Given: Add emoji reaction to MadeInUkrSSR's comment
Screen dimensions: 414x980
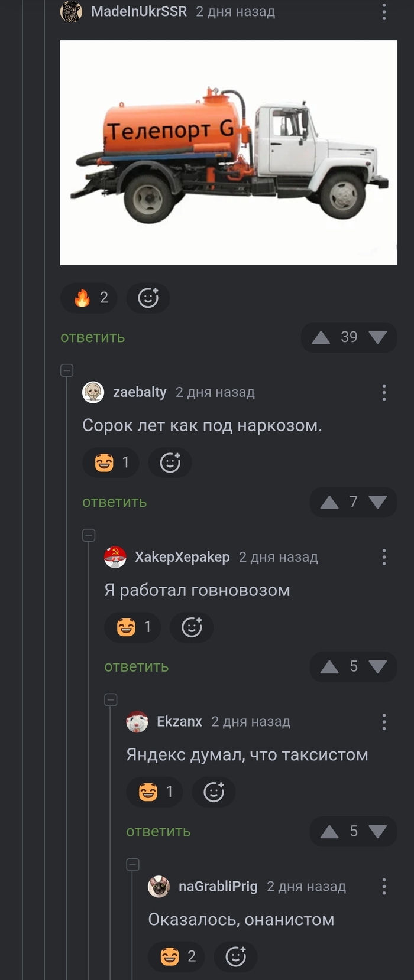Looking at the screenshot, I should click(x=148, y=298).
